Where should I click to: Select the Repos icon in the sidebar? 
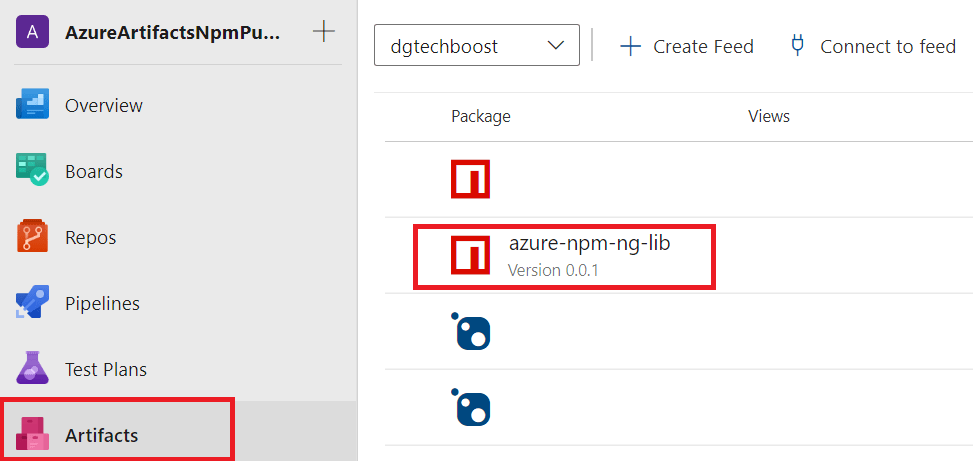[32, 237]
